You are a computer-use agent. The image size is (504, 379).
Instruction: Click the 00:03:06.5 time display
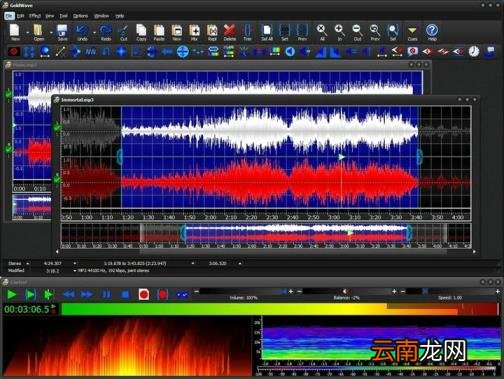[x=27, y=309]
